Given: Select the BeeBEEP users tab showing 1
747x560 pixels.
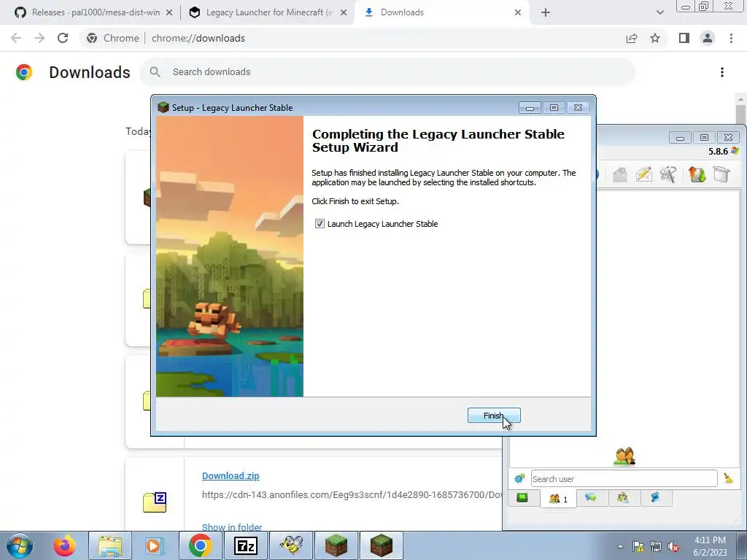Looking at the screenshot, I should [558, 499].
